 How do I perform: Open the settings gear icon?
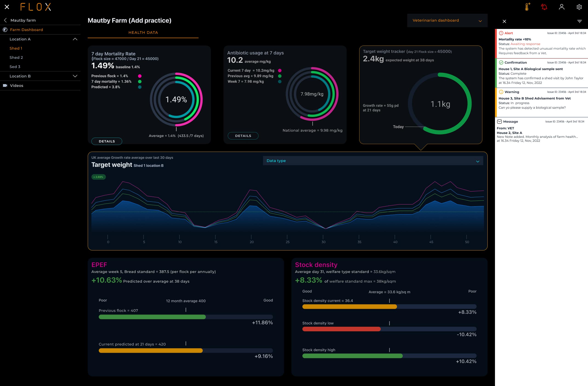pyautogui.click(x=579, y=7)
